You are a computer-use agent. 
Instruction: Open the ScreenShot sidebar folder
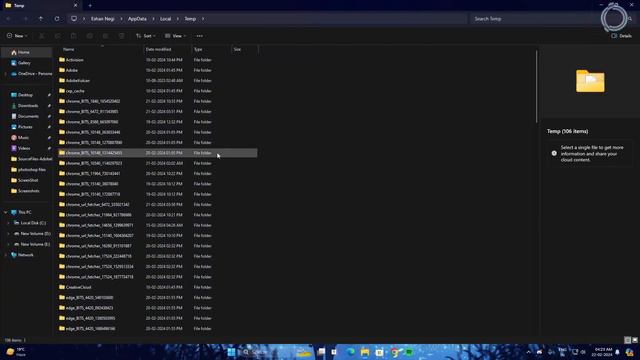pyautogui.click(x=27, y=180)
